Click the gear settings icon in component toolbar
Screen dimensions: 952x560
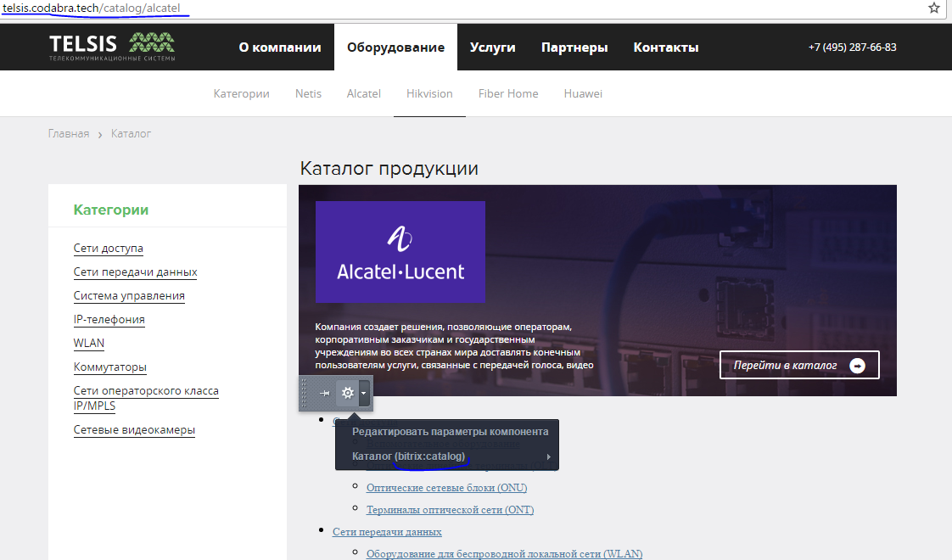click(347, 393)
